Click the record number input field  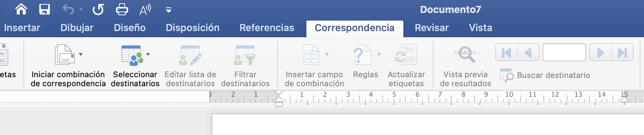tap(564, 53)
